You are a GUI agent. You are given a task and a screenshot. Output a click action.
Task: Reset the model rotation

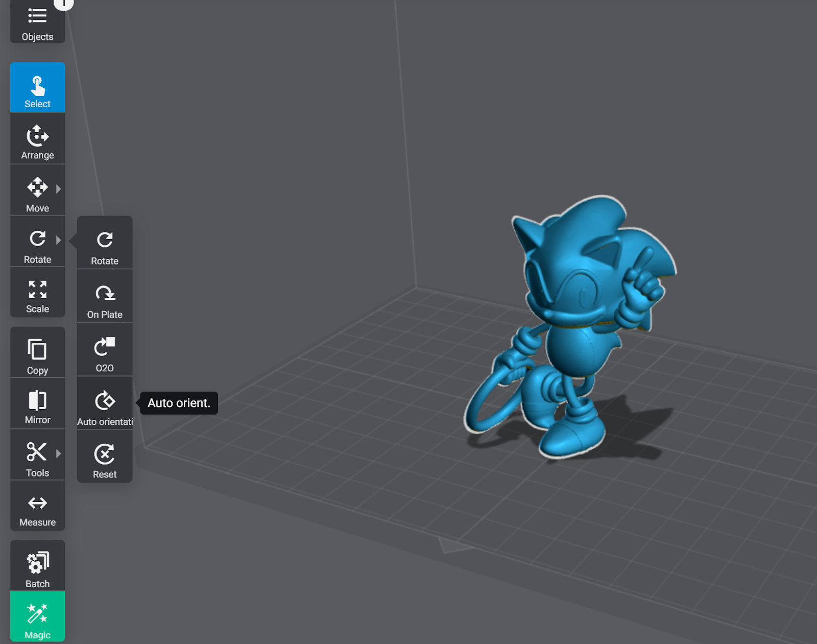point(105,457)
